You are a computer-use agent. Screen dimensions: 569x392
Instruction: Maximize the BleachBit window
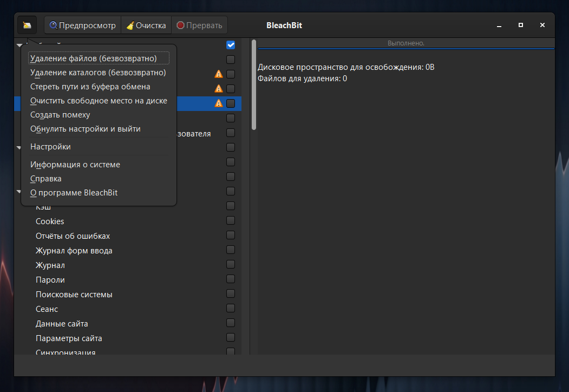(x=521, y=25)
